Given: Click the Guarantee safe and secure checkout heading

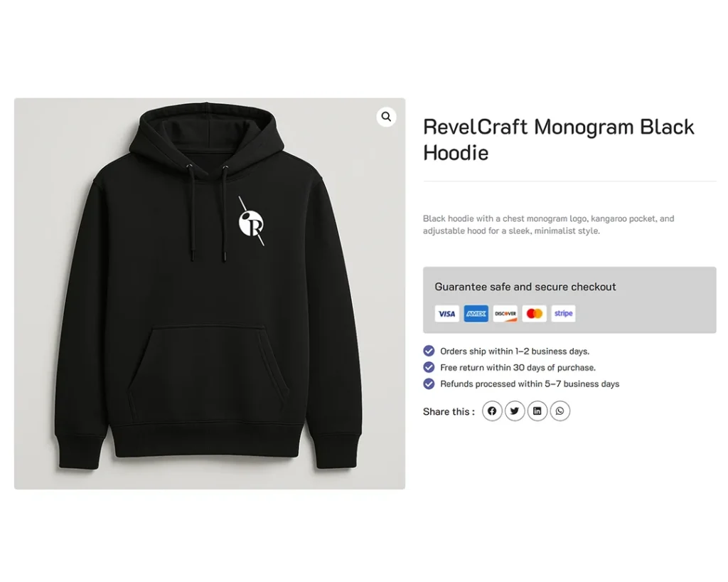Looking at the screenshot, I should [525, 287].
